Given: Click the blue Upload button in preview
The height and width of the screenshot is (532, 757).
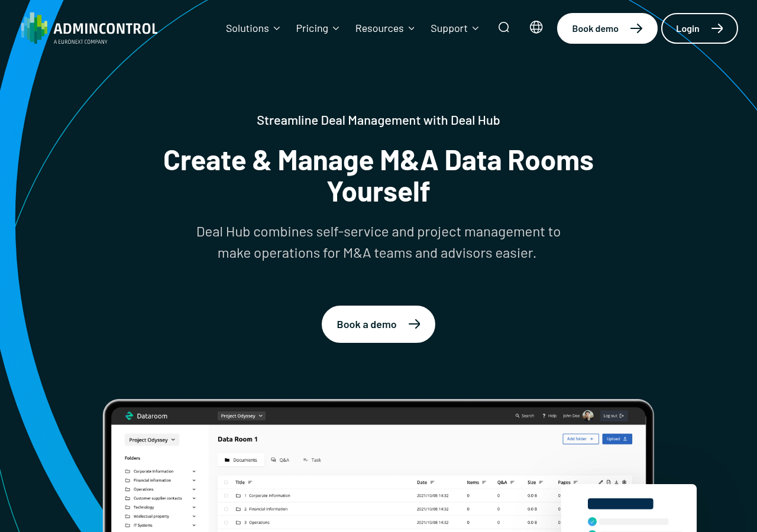Looking at the screenshot, I should tap(617, 439).
